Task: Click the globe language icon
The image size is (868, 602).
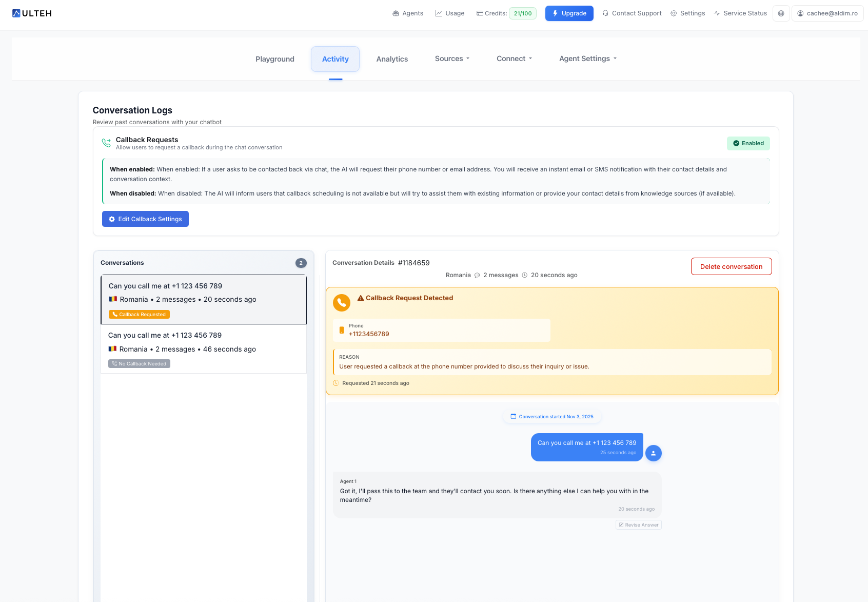Action: (781, 13)
